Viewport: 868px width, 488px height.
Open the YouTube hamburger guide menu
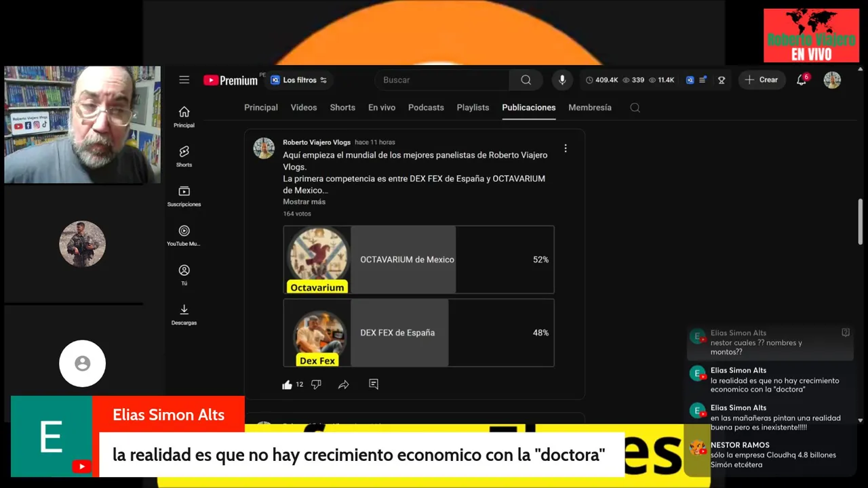pyautogui.click(x=184, y=80)
